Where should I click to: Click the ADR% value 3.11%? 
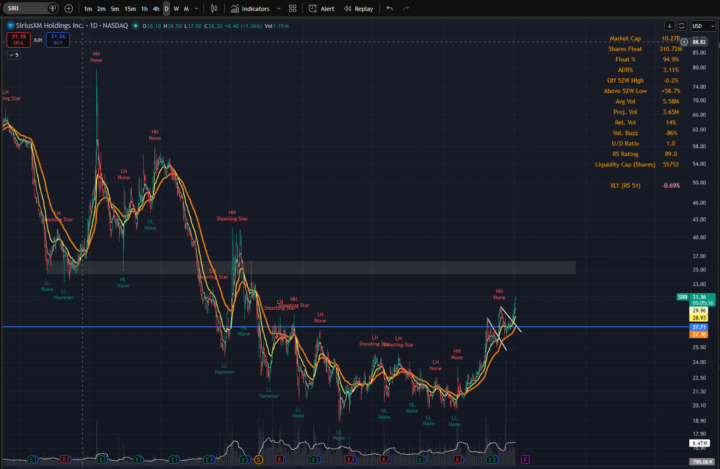pyautogui.click(x=670, y=70)
